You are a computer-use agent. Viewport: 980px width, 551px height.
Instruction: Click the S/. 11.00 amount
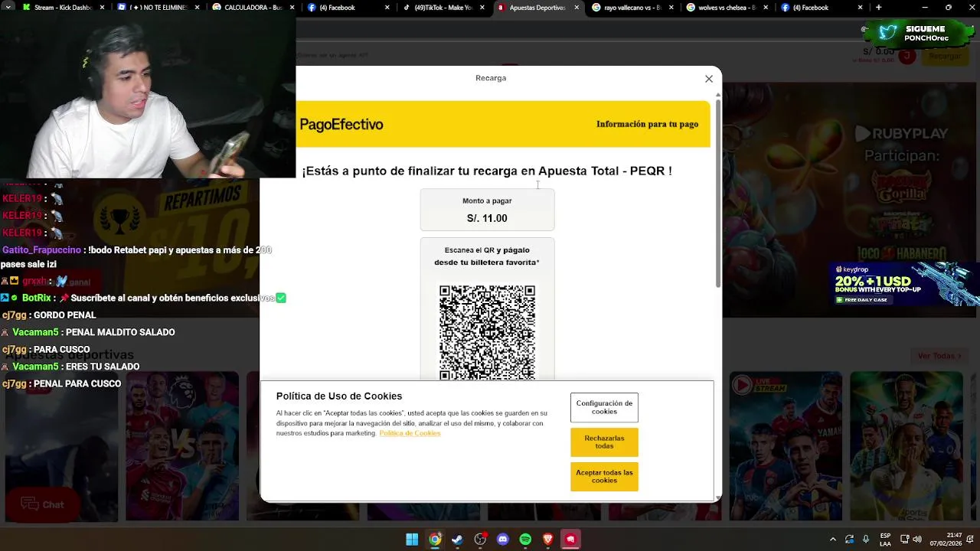pyautogui.click(x=487, y=218)
